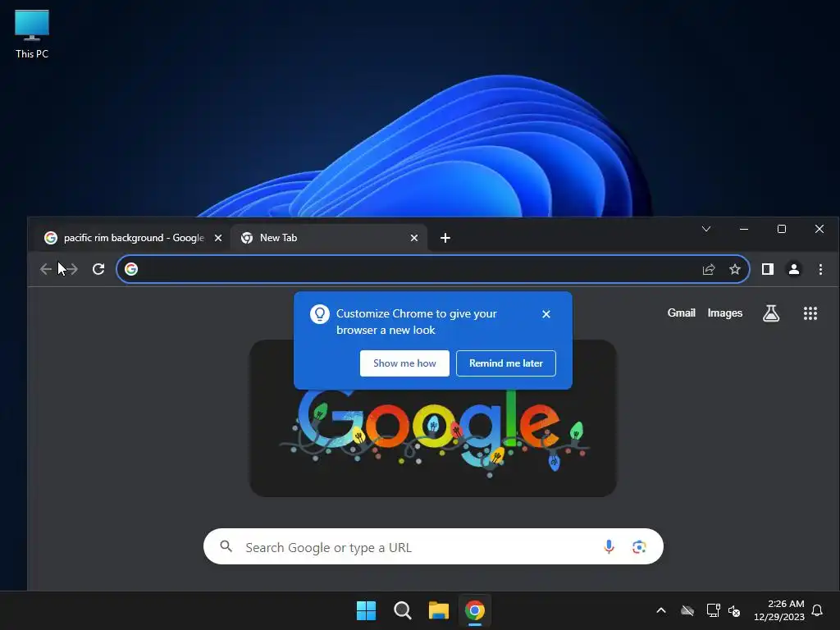Search by image with Google Lens
The image size is (840, 630).
638,546
